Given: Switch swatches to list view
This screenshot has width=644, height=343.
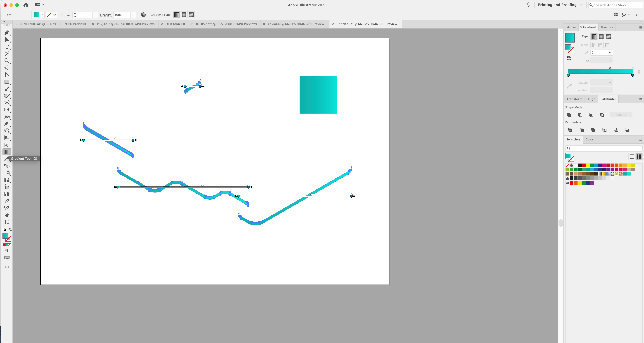Looking at the screenshot, I should [x=632, y=157].
